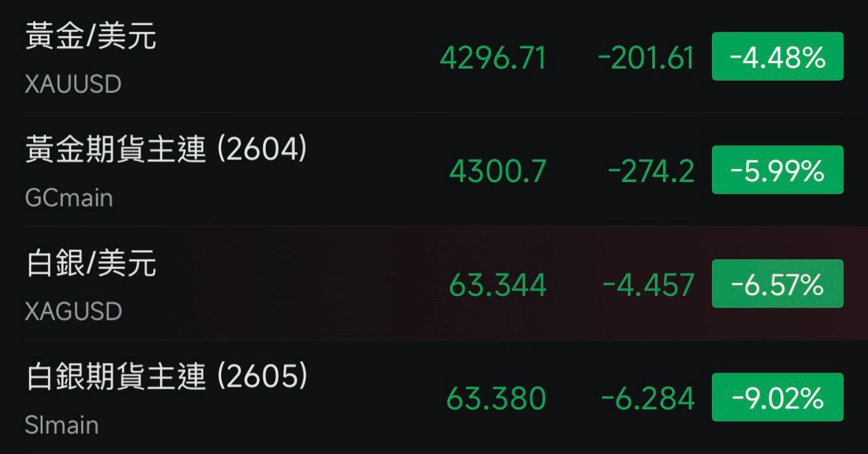Click the SImain ticker symbol
The image size is (868, 454).
pos(62,425)
